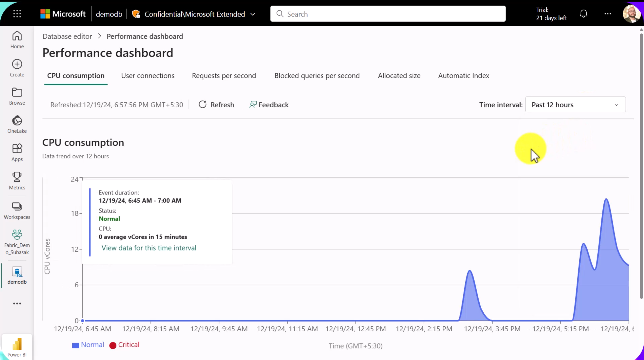Expand the Confidential sensitivity label dropdown
644x360 pixels.
point(253,14)
